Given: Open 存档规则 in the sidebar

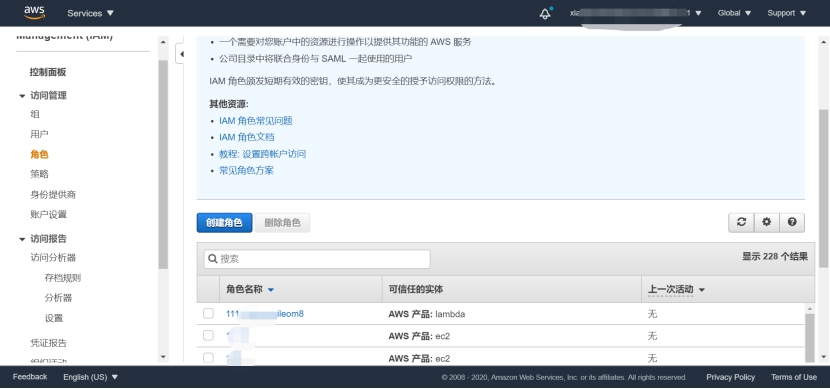Looking at the screenshot, I should tap(62, 278).
